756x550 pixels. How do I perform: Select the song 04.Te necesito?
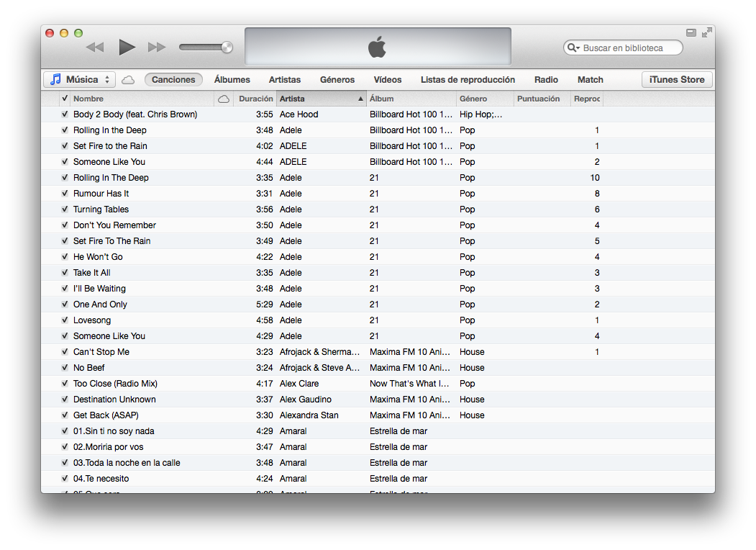pyautogui.click(x=101, y=479)
